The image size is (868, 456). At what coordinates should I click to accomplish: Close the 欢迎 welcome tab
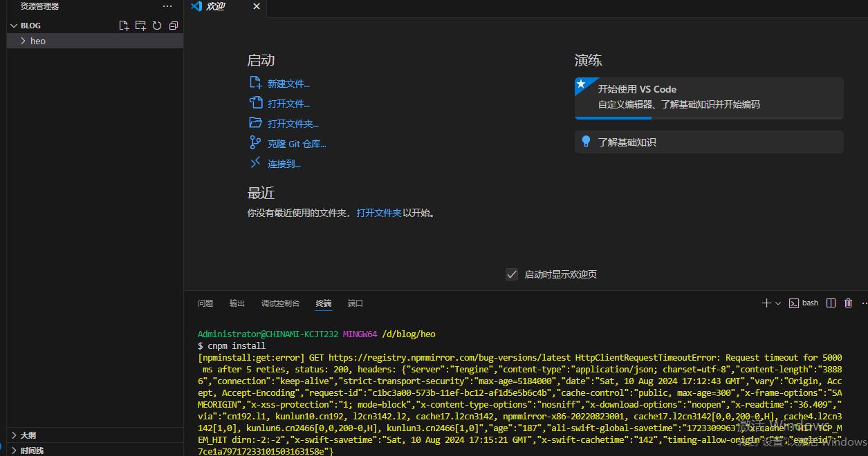[x=257, y=6]
